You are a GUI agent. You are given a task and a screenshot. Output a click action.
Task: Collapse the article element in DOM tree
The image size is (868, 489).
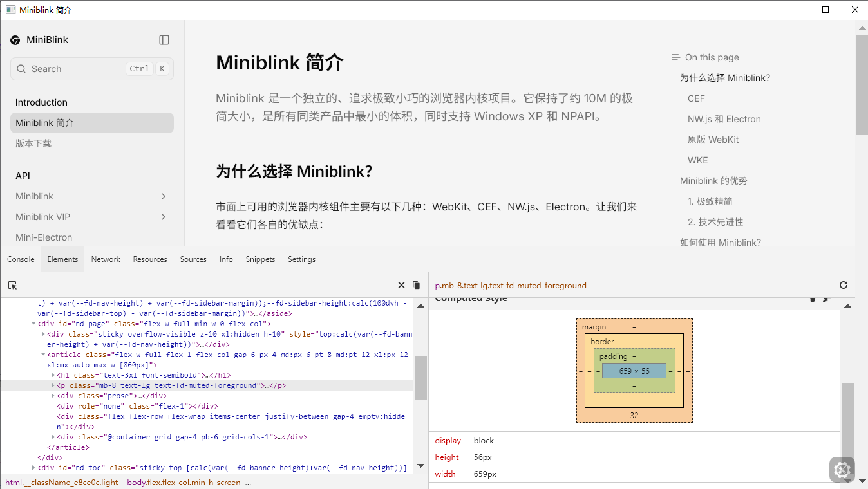tap(43, 355)
